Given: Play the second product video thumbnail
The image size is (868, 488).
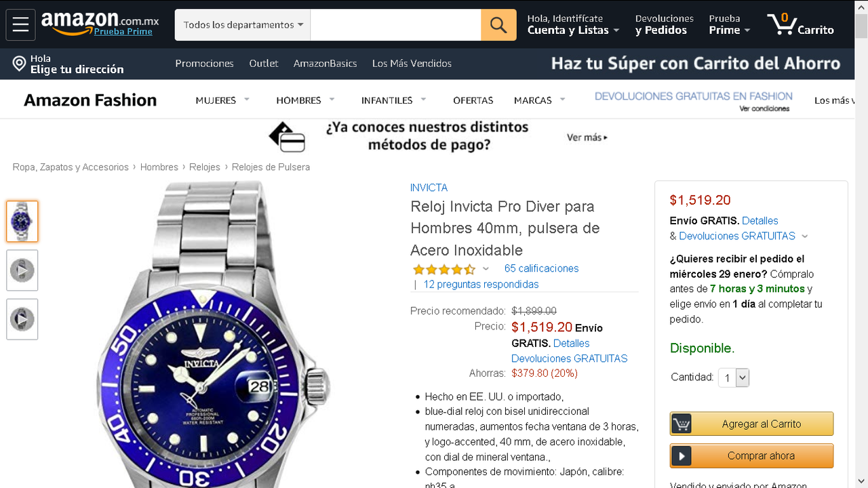Looking at the screenshot, I should pos(22,319).
